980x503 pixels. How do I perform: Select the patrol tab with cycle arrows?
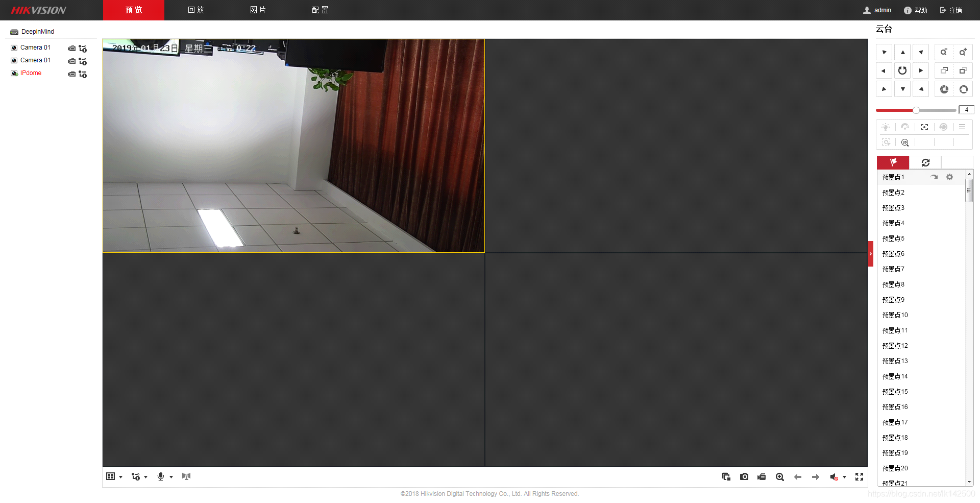925,162
